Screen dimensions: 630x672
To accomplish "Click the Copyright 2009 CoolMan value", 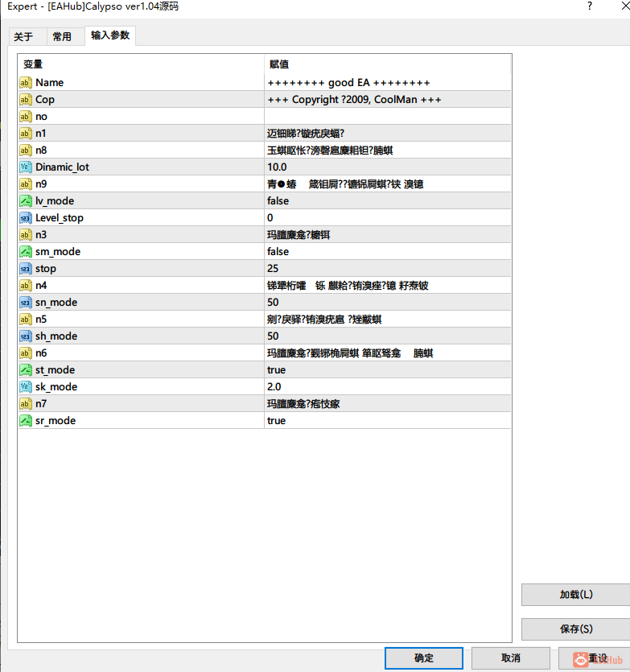I will tap(354, 100).
